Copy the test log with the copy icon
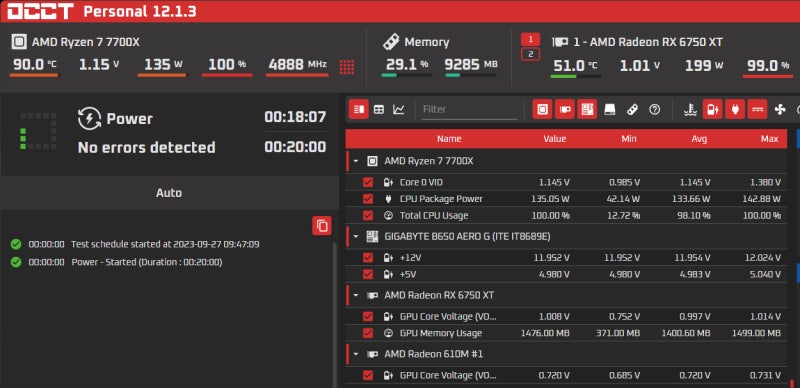 point(322,226)
